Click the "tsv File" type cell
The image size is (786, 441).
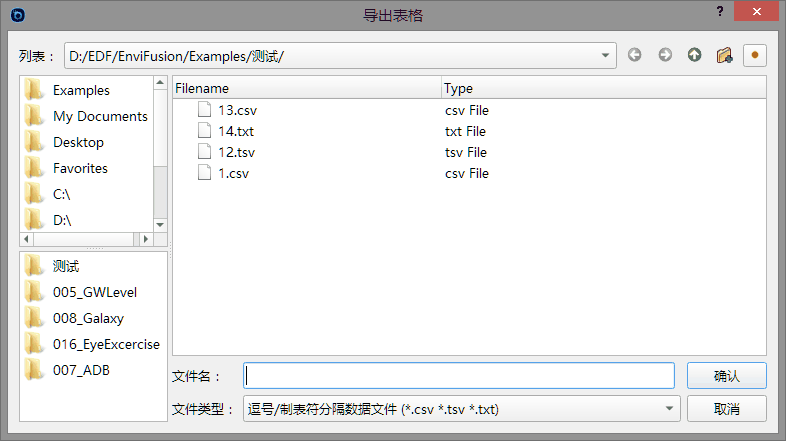click(466, 152)
